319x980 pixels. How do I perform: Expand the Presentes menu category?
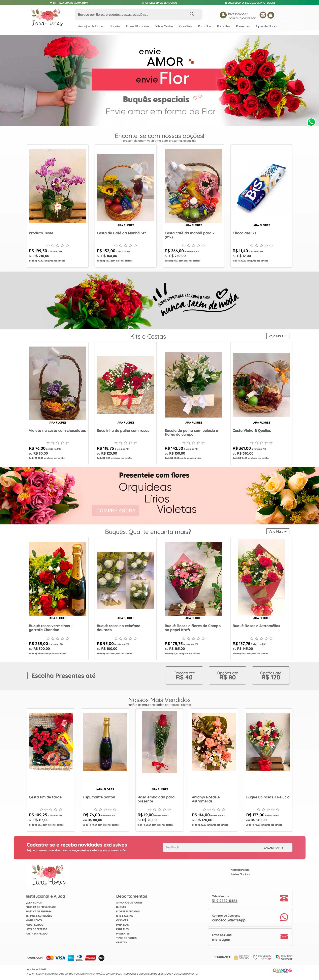243,26
